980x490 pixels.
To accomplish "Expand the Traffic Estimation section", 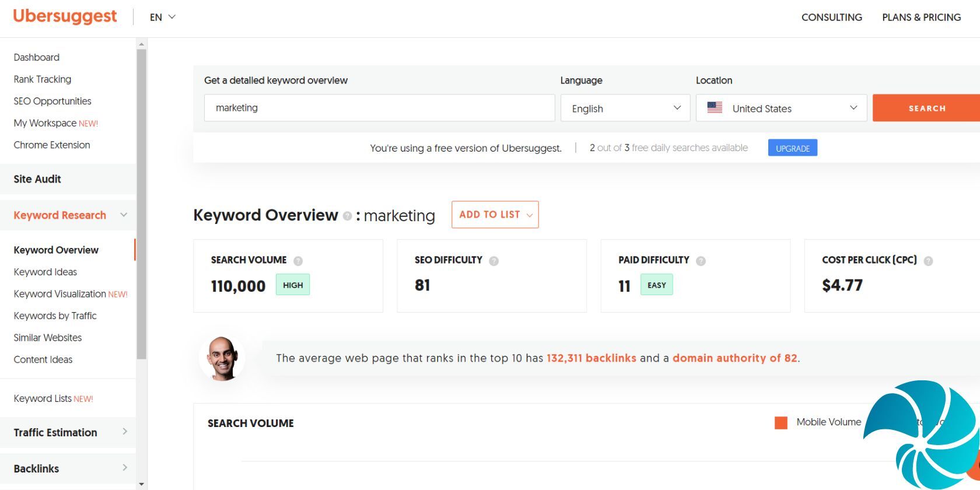I will pos(124,432).
